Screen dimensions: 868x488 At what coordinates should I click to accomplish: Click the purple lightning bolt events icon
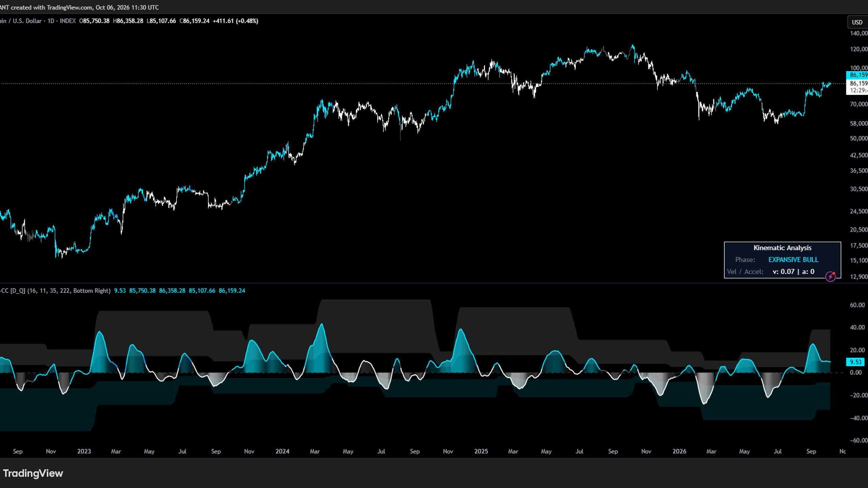click(x=830, y=277)
